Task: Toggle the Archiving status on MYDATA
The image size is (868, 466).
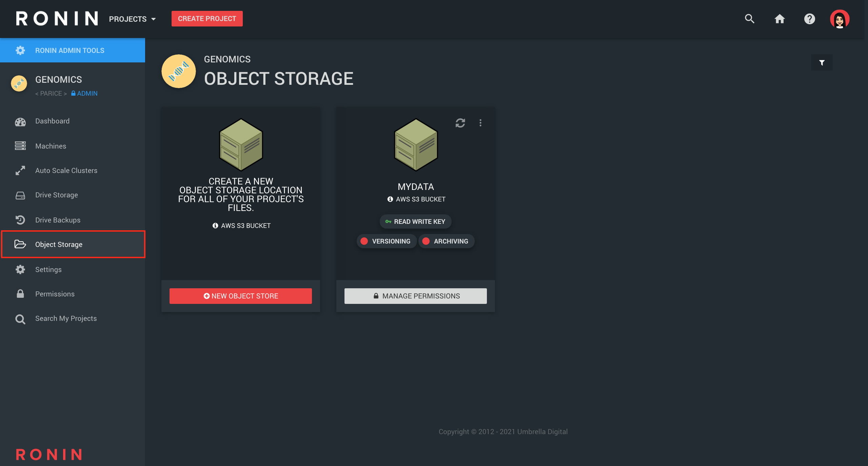Action: tap(446, 241)
